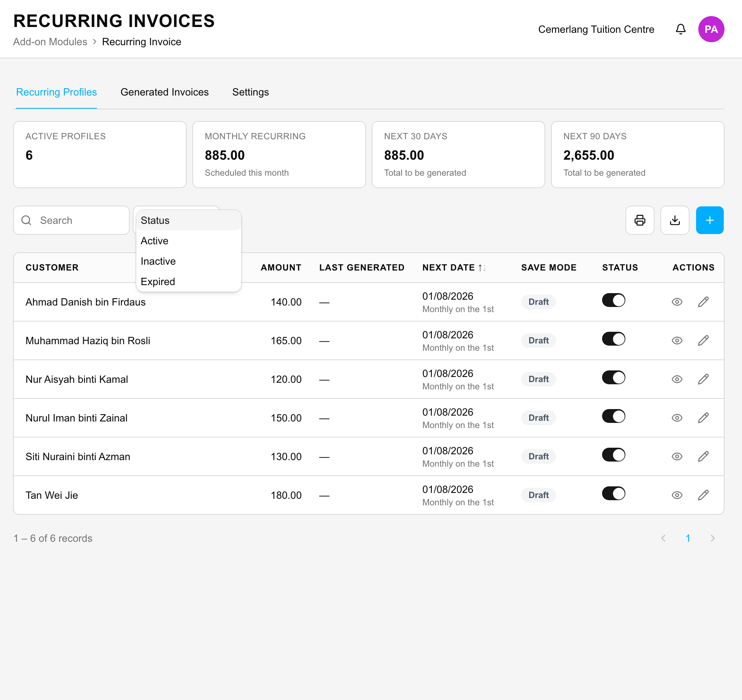Screen dimensions: 742x700
Task: Edit Nur Aisyah binti Kamal profile
Action: coord(703,379)
